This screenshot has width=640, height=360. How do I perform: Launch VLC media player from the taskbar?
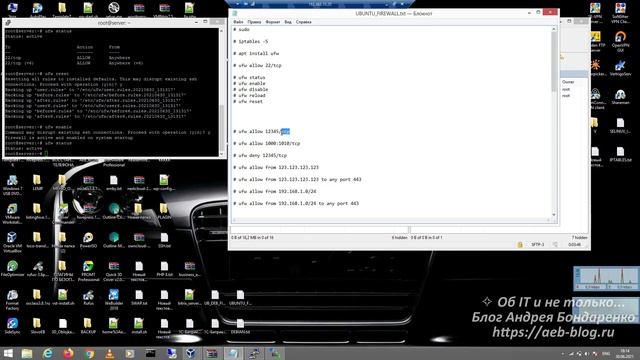pos(109,353)
